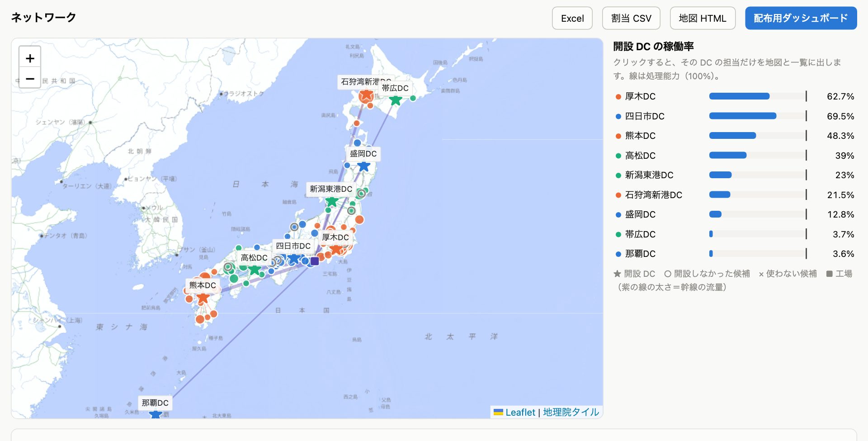Click the 盛岡DC map label
The image size is (868, 441).
click(363, 154)
